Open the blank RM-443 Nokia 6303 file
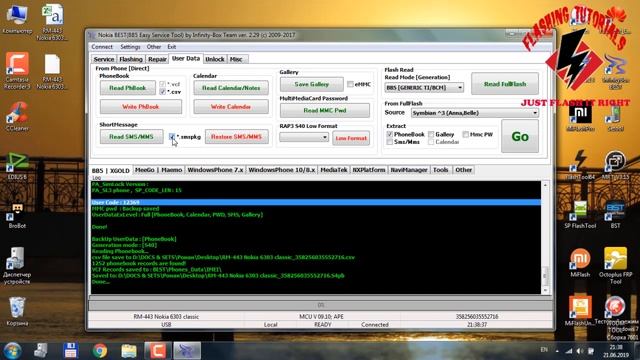 click(x=52, y=71)
